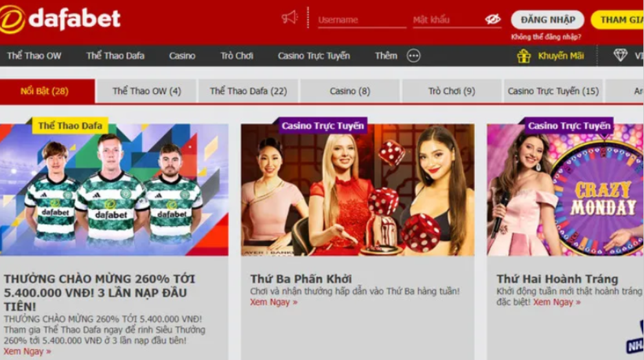Click the yellow THAM GIA join button
The width and height of the screenshot is (644, 360).
pyautogui.click(x=617, y=19)
